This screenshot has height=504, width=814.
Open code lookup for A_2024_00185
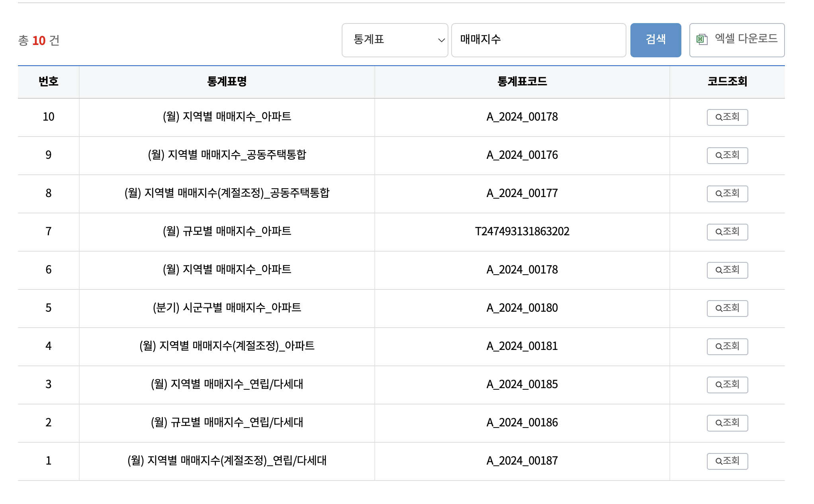pyautogui.click(x=727, y=385)
